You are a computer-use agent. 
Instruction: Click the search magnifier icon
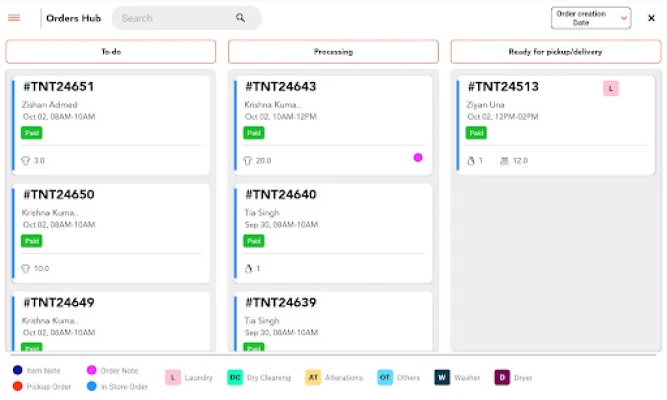pyautogui.click(x=240, y=18)
